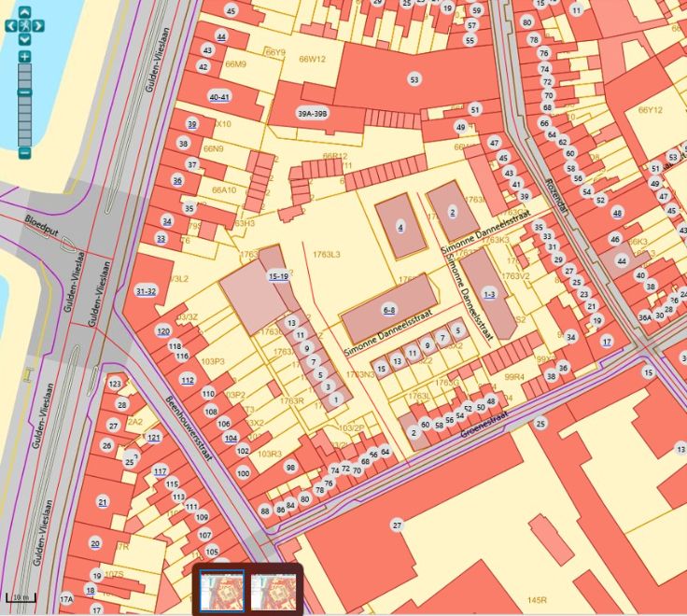This screenshot has width=687, height=616.
Task: Click house number 27 on Groenestraat block
Action: (x=397, y=526)
